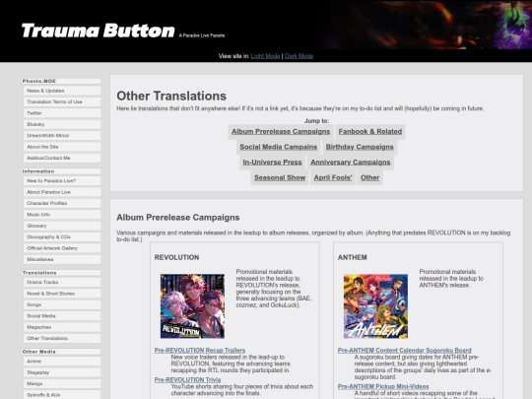532x399 pixels.
Task: Open Translation Terms of Use
Action: pyautogui.click(x=62, y=101)
